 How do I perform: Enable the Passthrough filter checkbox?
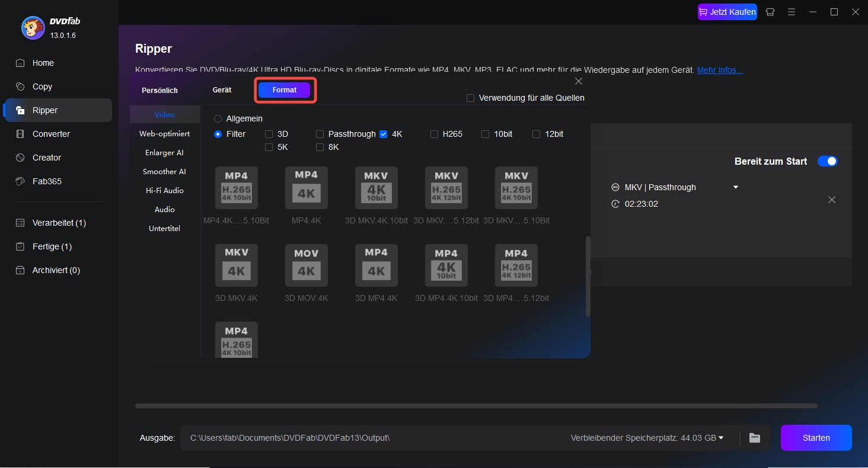click(320, 134)
